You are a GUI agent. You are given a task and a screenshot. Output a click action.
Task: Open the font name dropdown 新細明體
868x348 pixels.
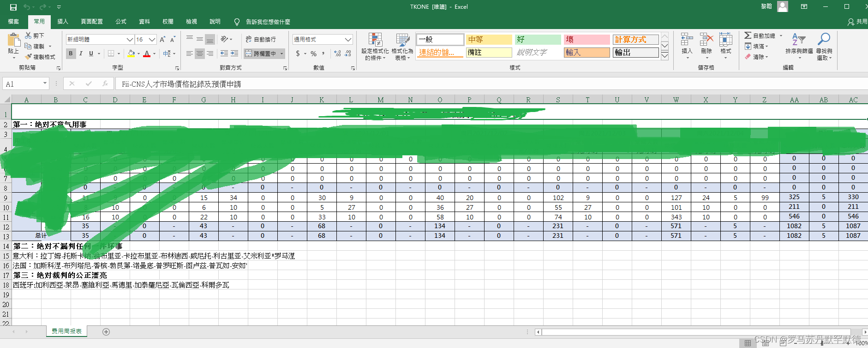[130, 40]
